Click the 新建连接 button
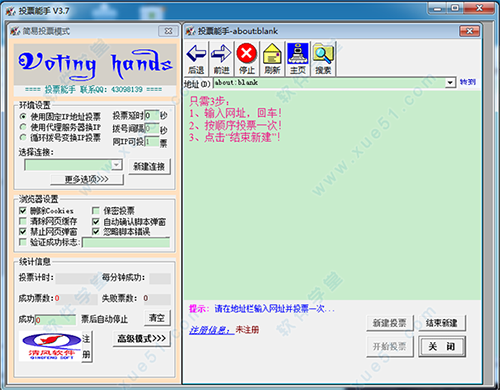The height and width of the screenshot is (390, 500). click(x=149, y=166)
